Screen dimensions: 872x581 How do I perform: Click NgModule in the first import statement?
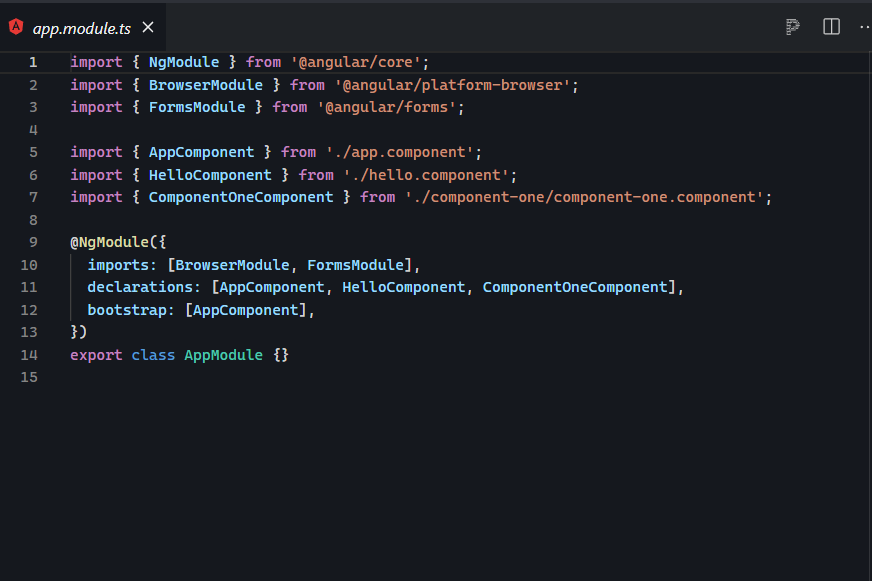[184, 62]
